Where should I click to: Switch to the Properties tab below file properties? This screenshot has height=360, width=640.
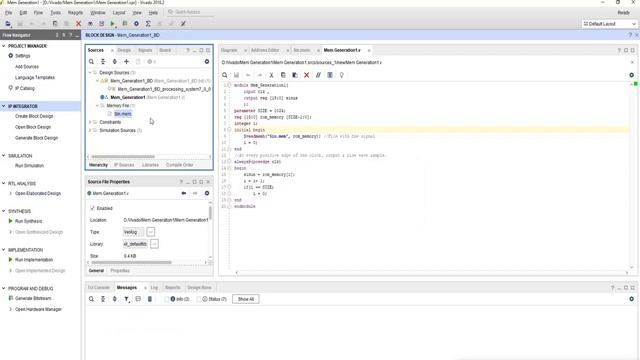point(120,271)
